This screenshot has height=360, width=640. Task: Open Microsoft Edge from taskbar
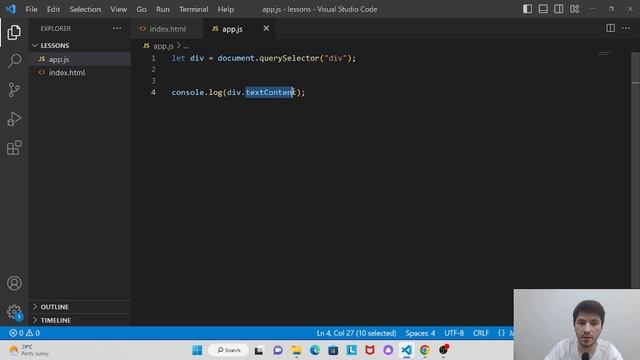tap(315, 350)
